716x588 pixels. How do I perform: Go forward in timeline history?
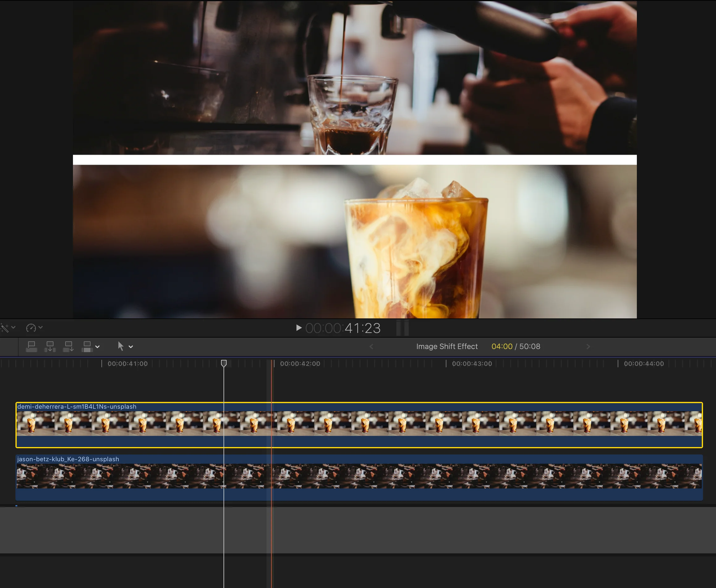pos(588,347)
